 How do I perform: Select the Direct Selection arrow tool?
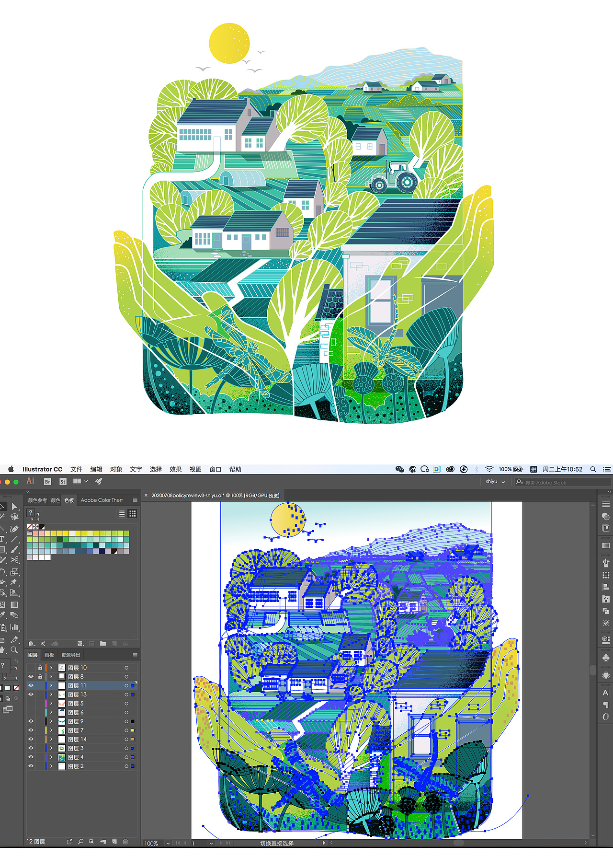[14, 507]
